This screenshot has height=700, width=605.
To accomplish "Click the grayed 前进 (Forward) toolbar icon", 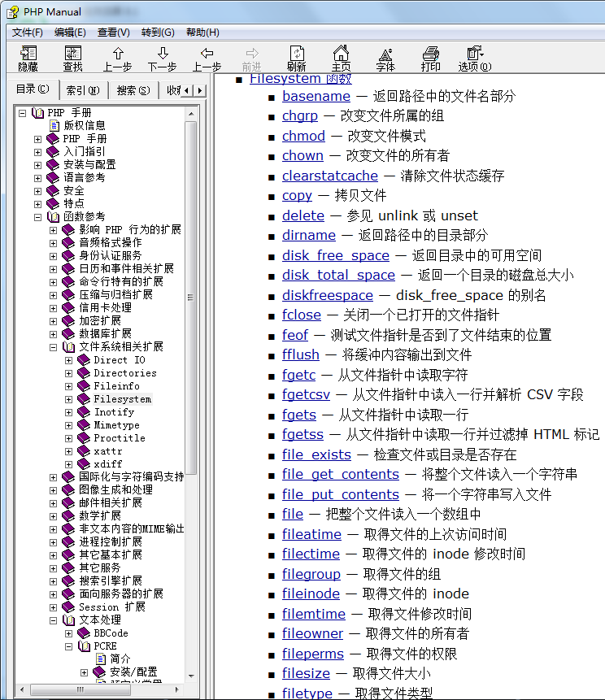I will coord(252,58).
